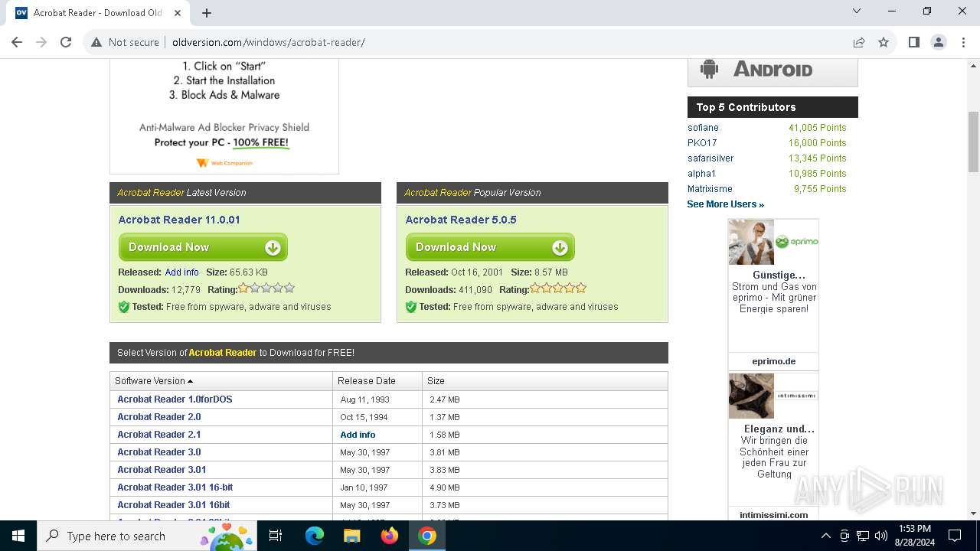Open the network status tray icon
Screen dimensions: 980x551
[x=863, y=536]
